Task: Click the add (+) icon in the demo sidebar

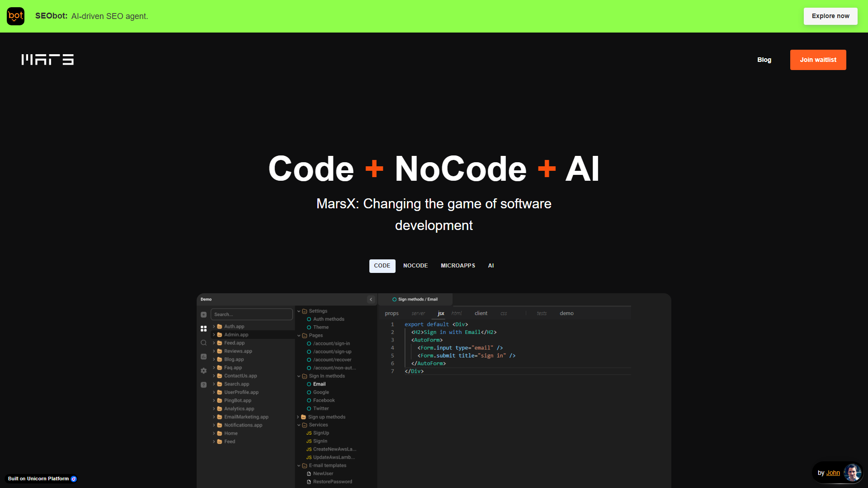Action: tap(204, 314)
